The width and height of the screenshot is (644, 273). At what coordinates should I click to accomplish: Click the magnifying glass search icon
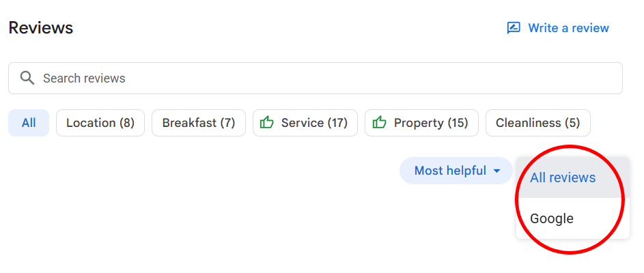click(x=27, y=78)
